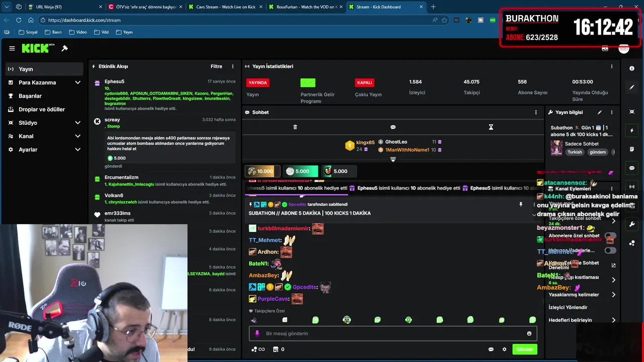Open Yayın İstatistikleri three-dot menu
This screenshot has height=362, width=644.
(x=612, y=66)
